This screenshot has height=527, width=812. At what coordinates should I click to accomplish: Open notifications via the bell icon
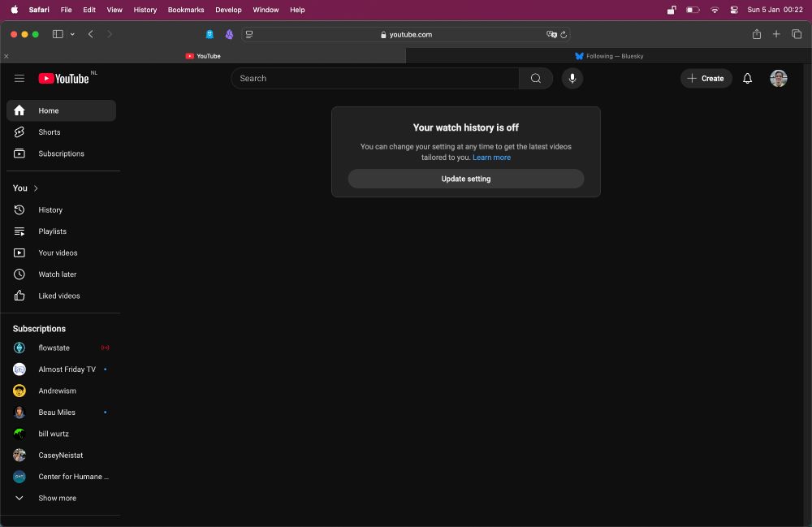[747, 78]
